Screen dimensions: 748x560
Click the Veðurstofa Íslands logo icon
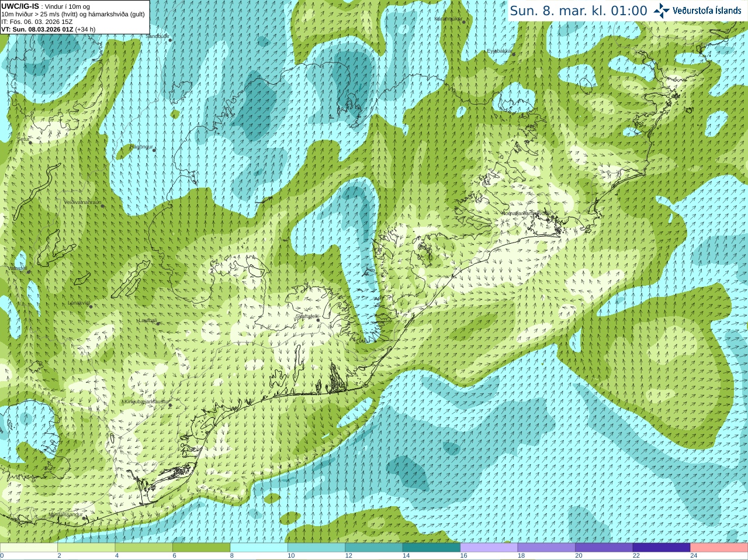coord(661,10)
